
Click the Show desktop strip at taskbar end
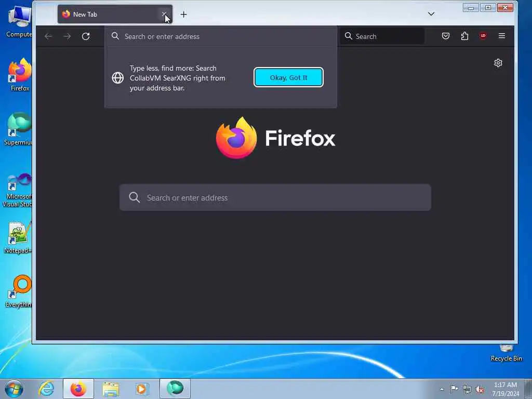pyautogui.click(x=528, y=389)
